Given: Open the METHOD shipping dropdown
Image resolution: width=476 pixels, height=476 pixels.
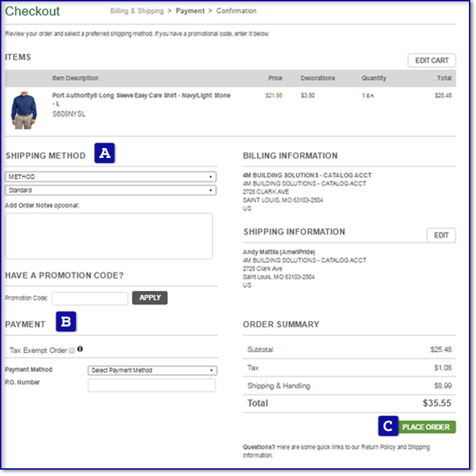Looking at the screenshot, I should click(111, 177).
